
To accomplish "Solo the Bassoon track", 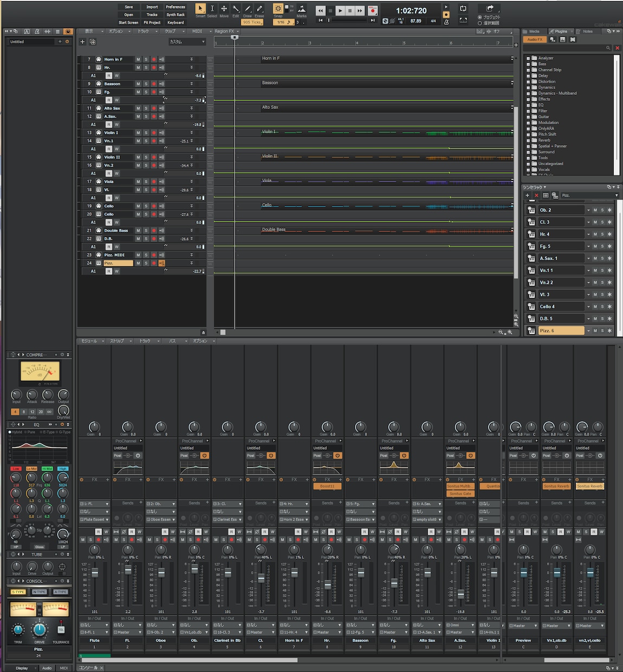I will [146, 84].
